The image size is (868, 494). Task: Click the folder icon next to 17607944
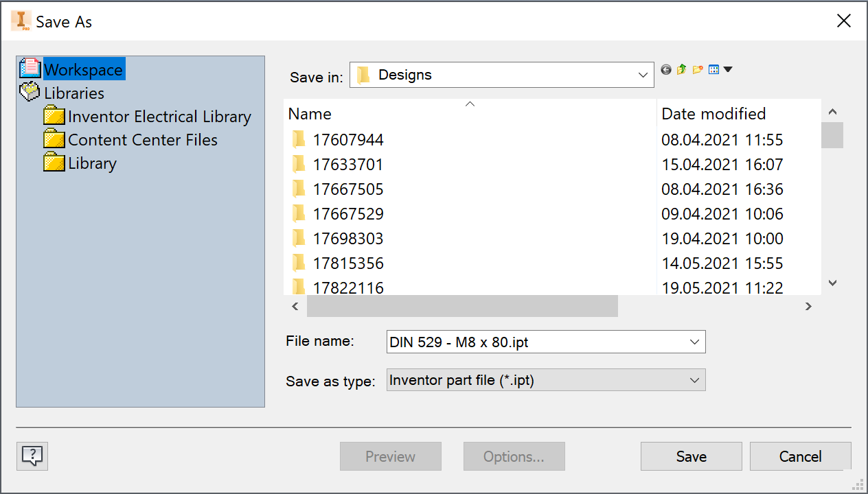click(298, 139)
